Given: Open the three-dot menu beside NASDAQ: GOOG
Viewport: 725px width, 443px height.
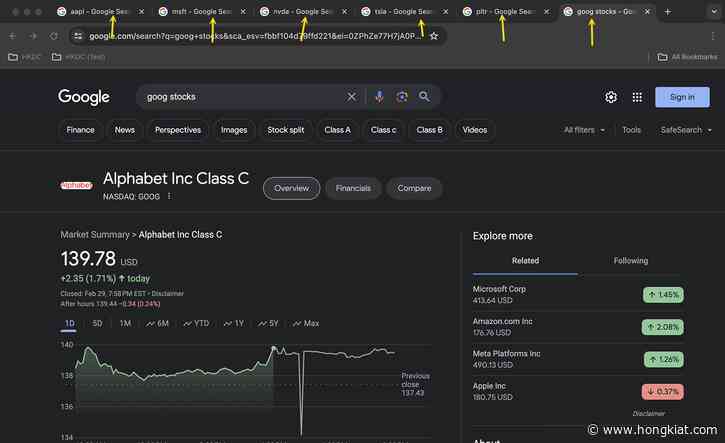Looking at the screenshot, I should (169, 197).
